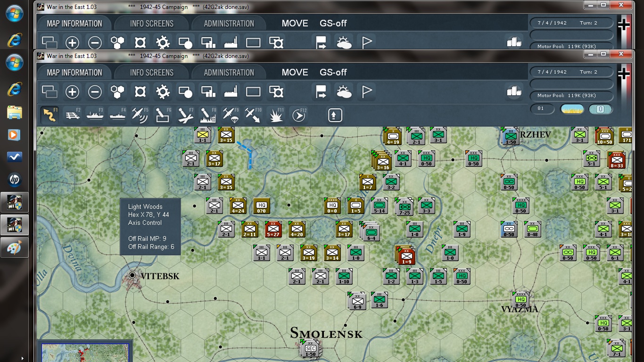The width and height of the screenshot is (644, 362).
Task: Activate F3 naval transport mode
Action: [95, 115]
